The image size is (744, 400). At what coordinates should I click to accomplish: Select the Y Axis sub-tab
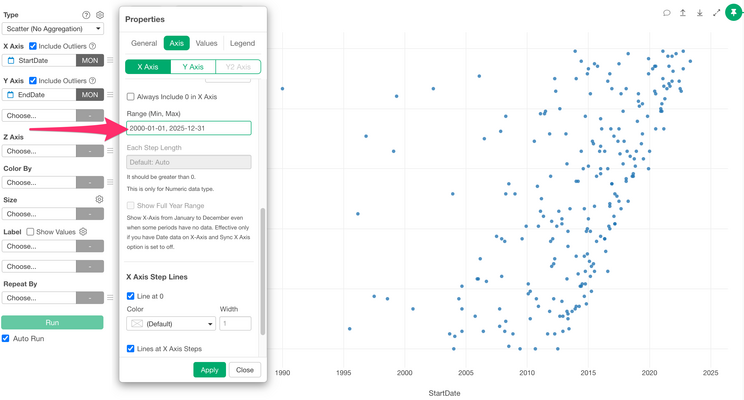193,67
